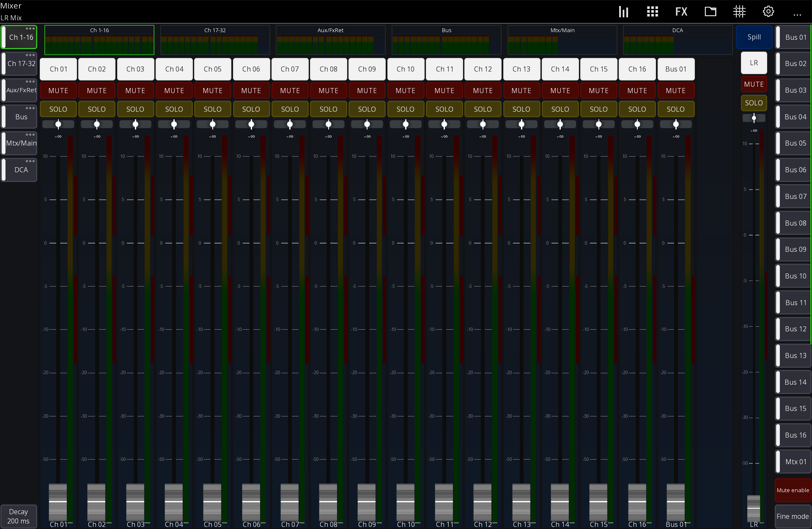The height and width of the screenshot is (529, 812).
Task: Open the three-dot menu on Bus layer
Action: (x=30, y=108)
